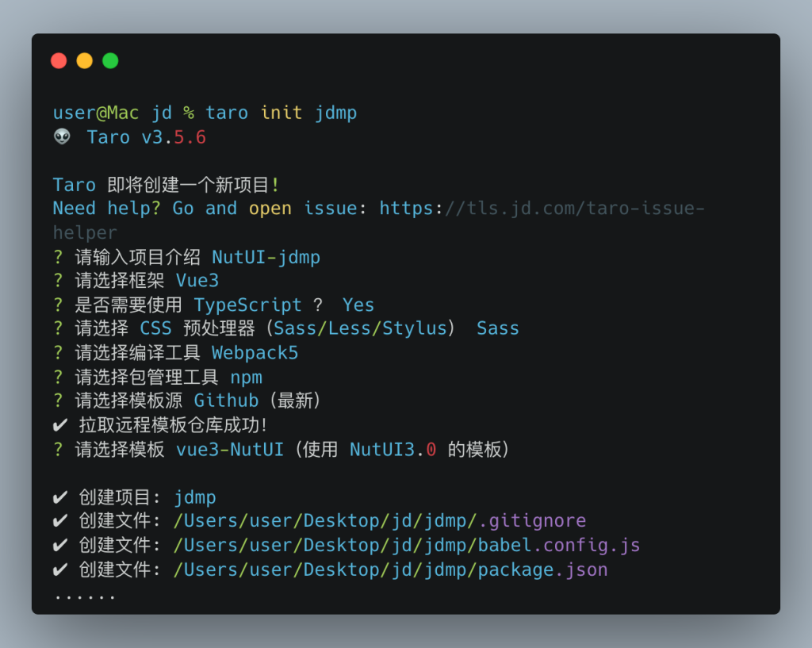Image resolution: width=812 pixels, height=648 pixels.
Task: Click the question mark before 请选择框架
Action: pyautogui.click(x=58, y=281)
